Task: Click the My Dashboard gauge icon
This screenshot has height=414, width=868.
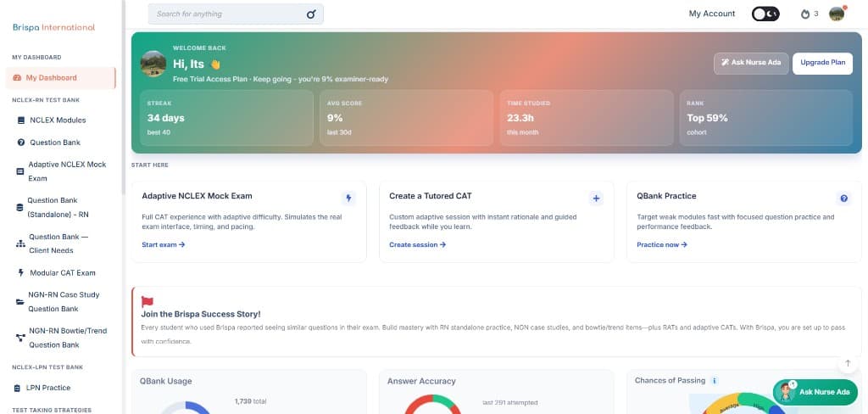Action: click(x=17, y=77)
